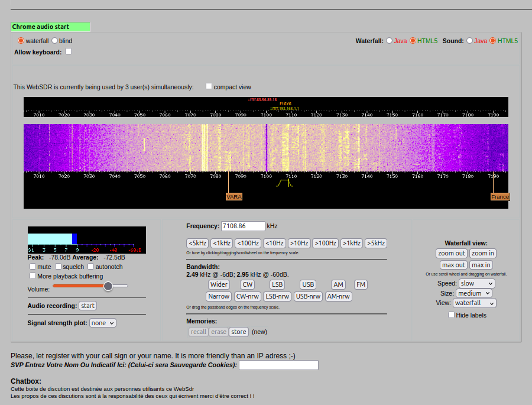The width and height of the screenshot is (532, 405).
Task: Click the France station label marker
Action: 499,196
